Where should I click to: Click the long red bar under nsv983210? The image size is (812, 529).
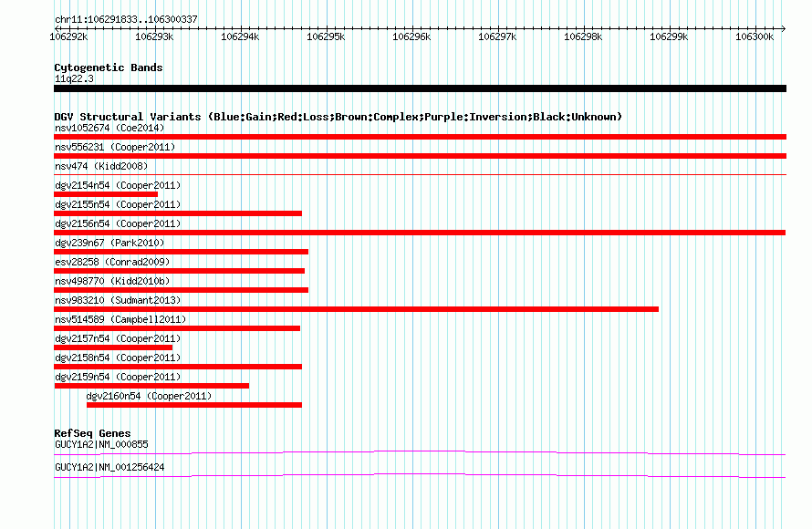pos(357,309)
